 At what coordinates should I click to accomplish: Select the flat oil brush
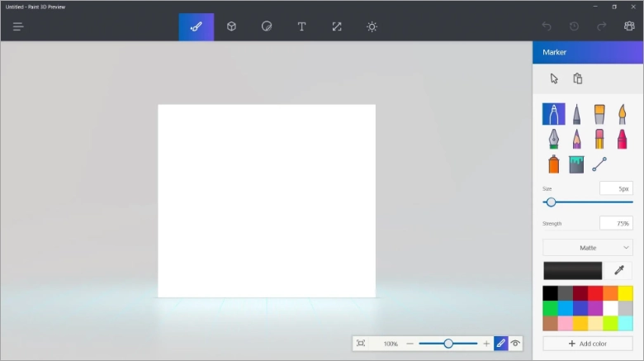[599, 114]
